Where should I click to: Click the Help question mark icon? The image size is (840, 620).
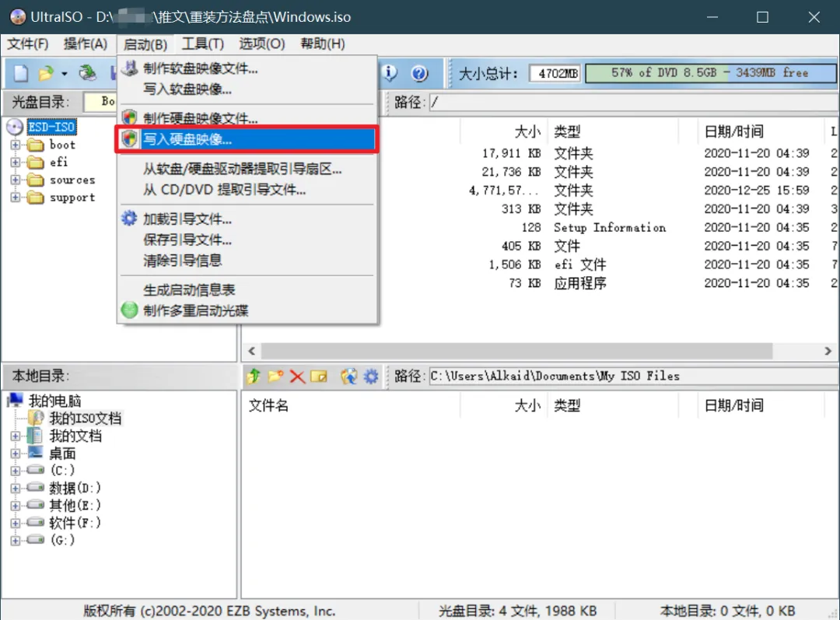click(420, 72)
